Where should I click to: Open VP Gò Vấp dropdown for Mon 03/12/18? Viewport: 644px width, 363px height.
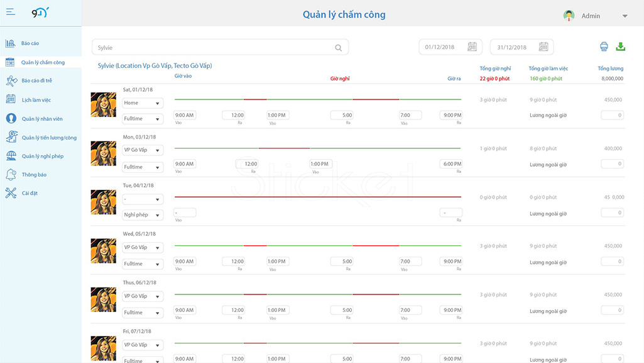coord(143,150)
